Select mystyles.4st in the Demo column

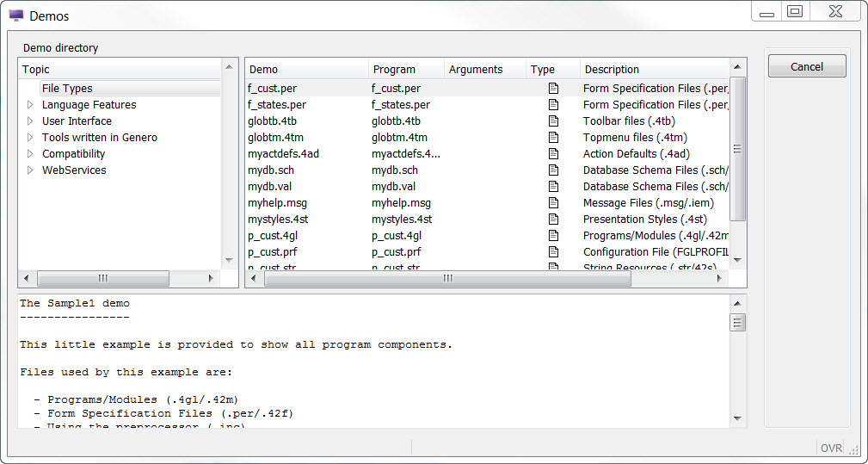278,220
